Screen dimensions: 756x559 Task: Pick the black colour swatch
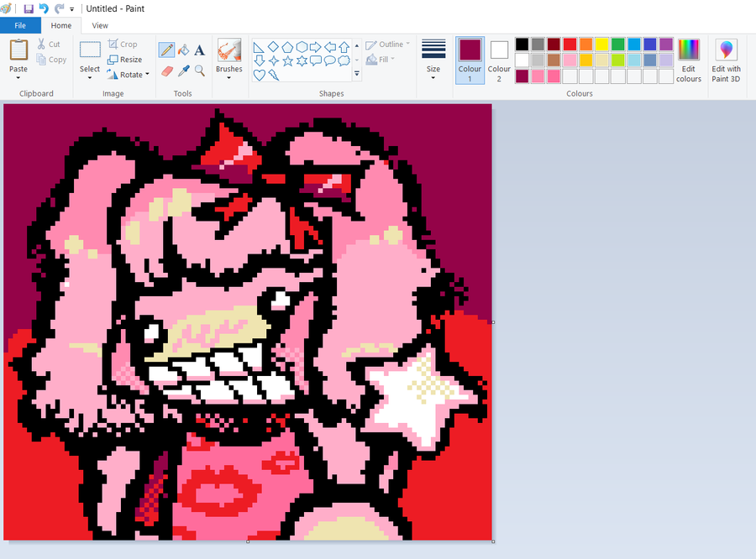coord(522,44)
